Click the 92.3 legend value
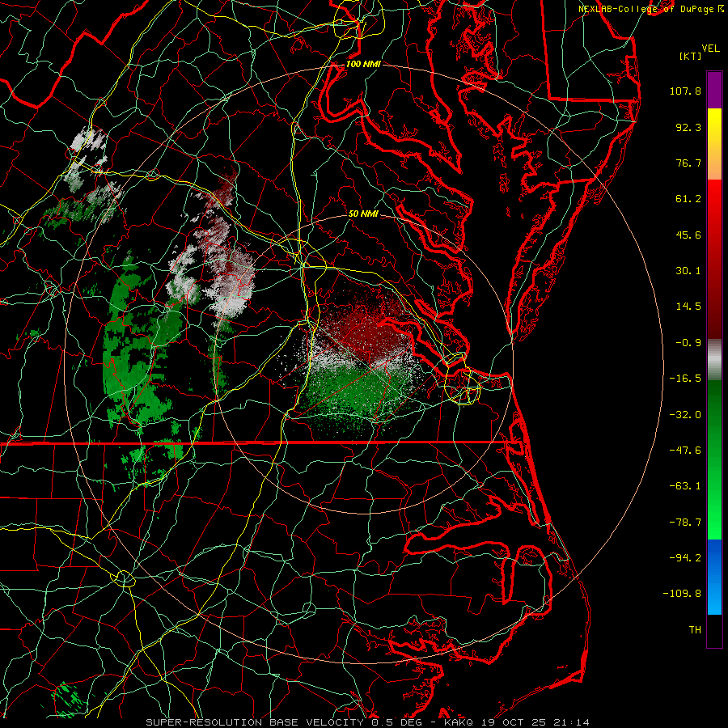This screenshot has width=728, height=728. pyautogui.click(x=688, y=127)
